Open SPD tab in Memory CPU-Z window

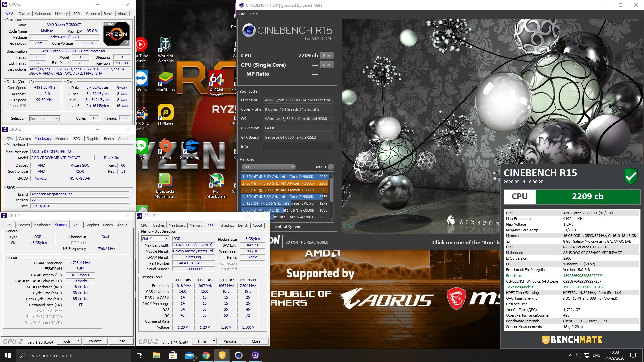tap(76, 225)
